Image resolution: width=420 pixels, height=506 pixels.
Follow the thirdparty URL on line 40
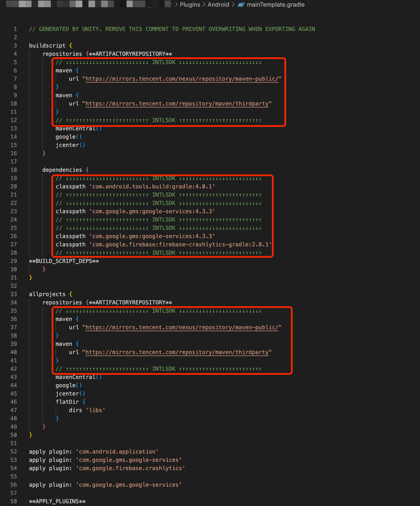[177, 352]
